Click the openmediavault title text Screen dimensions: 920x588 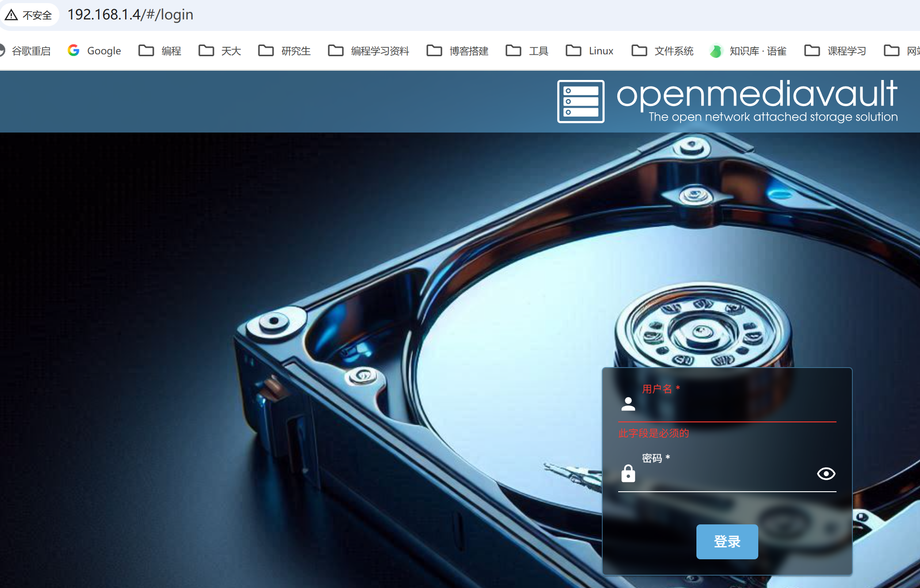click(757, 94)
